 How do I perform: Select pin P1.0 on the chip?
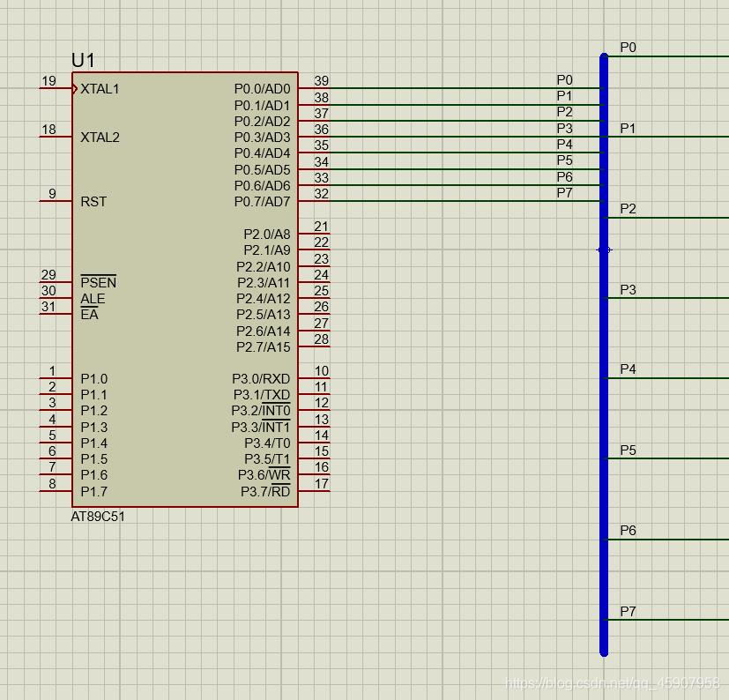pos(94,378)
